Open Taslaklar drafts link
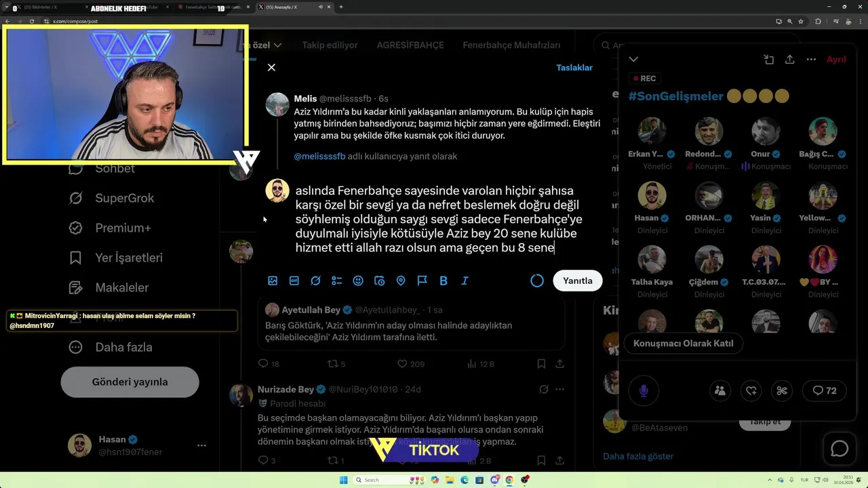 point(574,68)
